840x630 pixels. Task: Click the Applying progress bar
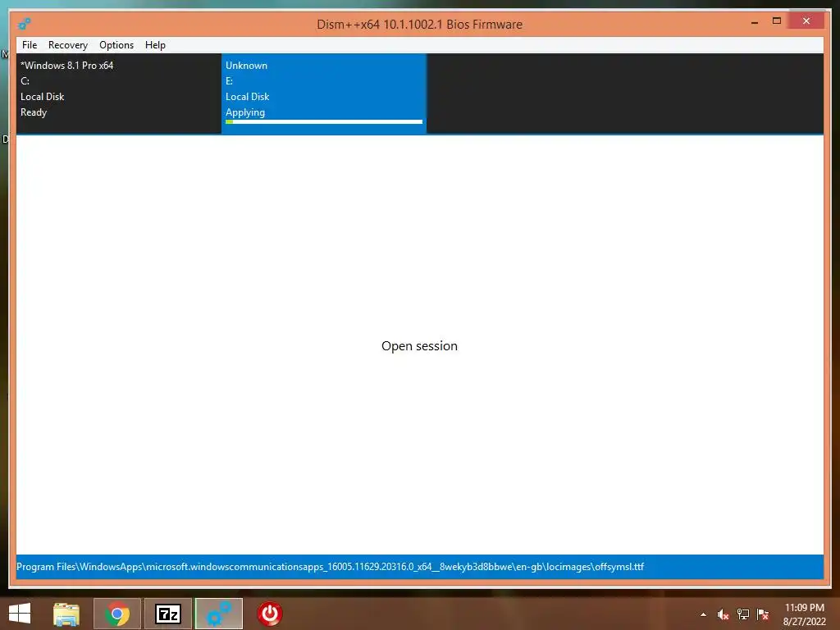[x=323, y=122]
